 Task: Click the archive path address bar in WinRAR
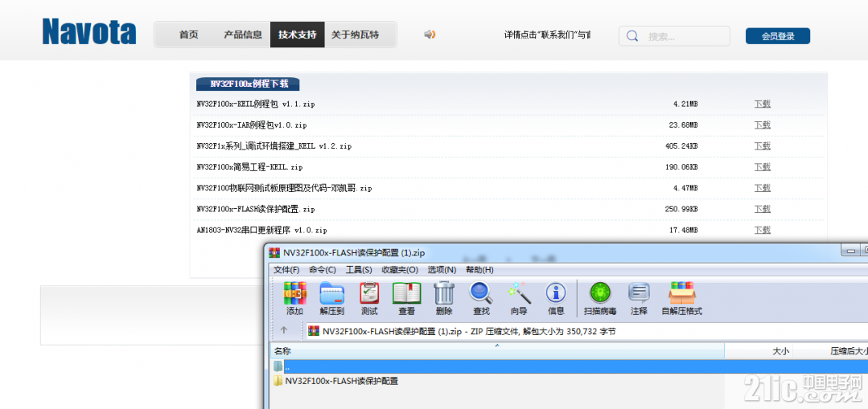tap(587, 331)
